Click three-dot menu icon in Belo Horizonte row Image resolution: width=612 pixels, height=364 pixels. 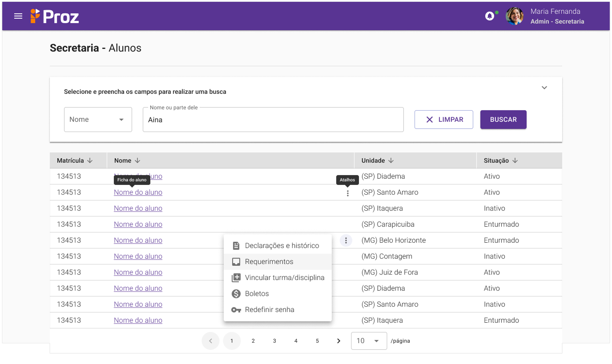point(346,240)
